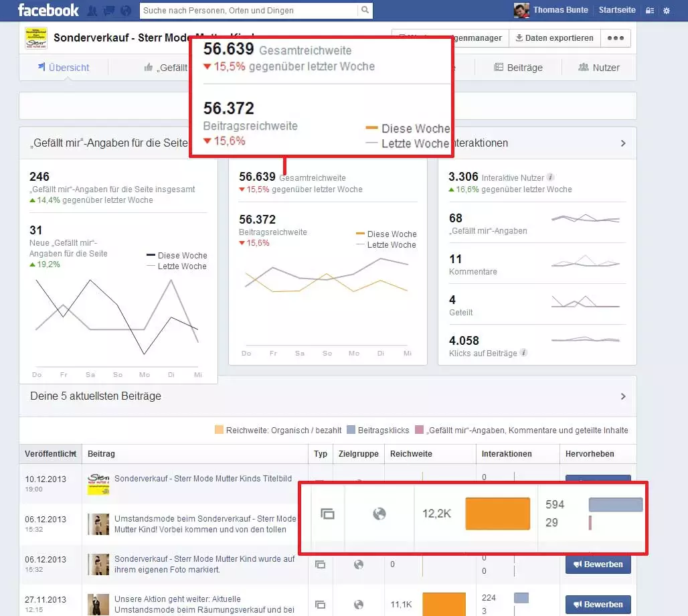This screenshot has height=616, width=688.
Task: Click the '10.12.2013' date cell
Action: coord(46,479)
